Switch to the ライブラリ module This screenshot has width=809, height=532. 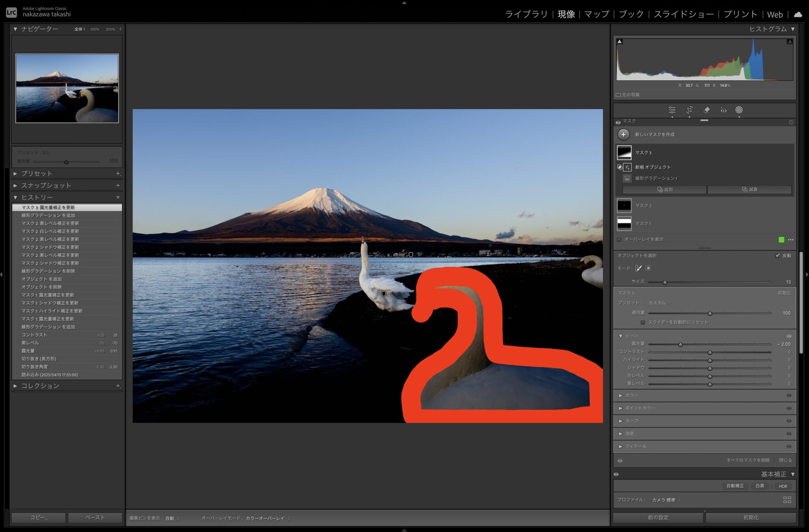[x=526, y=15]
